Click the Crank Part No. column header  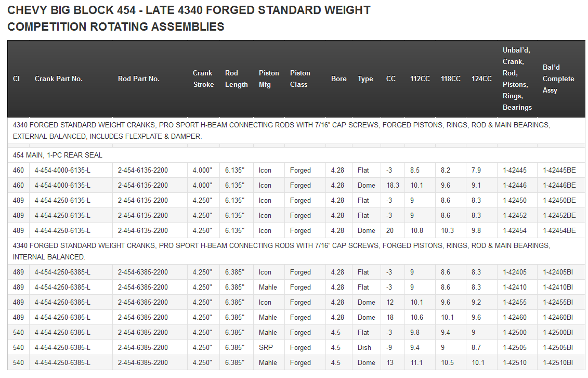pos(59,79)
